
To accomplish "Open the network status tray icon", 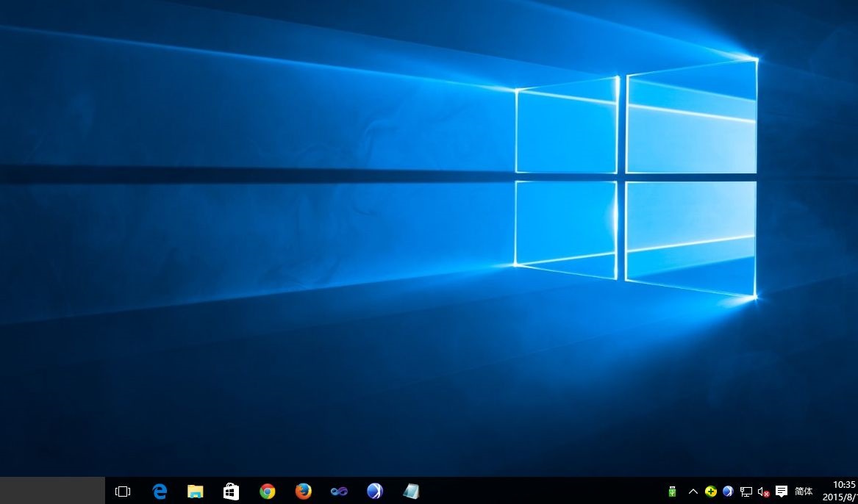I will 746,492.
